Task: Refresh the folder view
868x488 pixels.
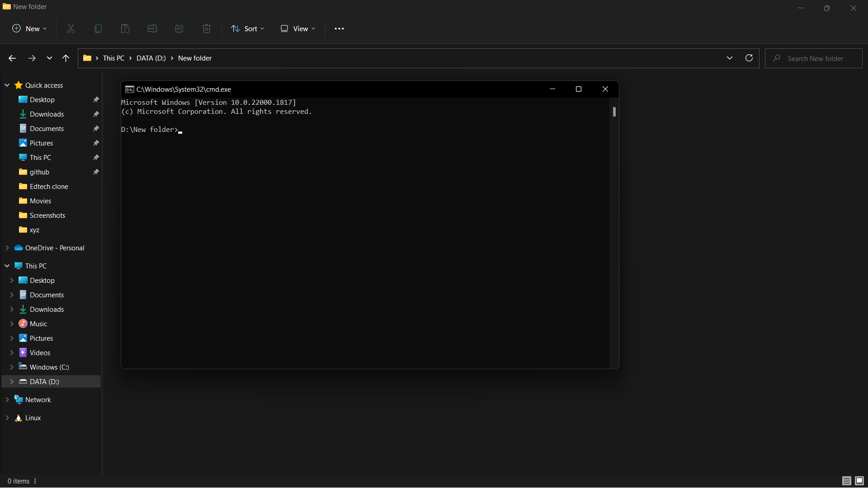Action: (749, 58)
